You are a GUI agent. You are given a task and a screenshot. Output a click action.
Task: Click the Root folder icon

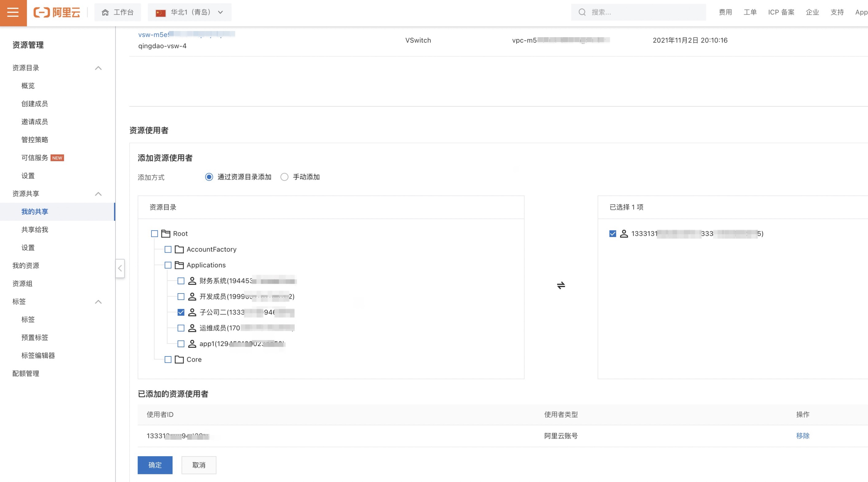pos(166,233)
